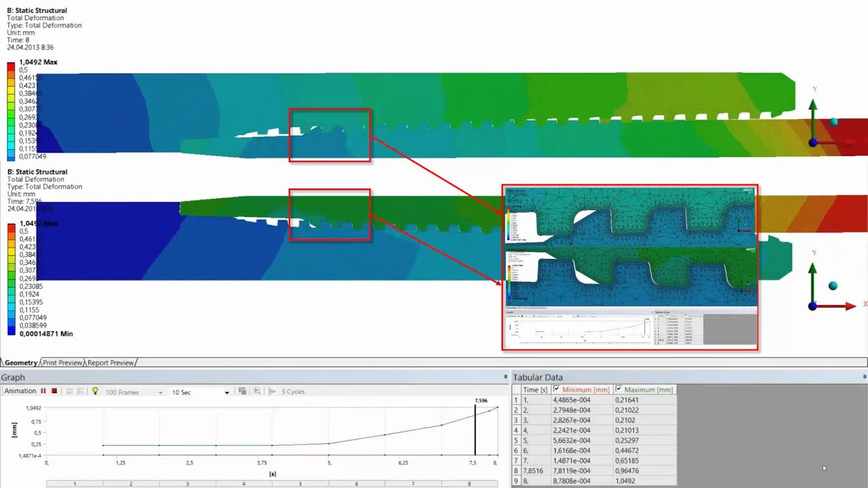Click the inset mesh detail thumbnail

point(630,267)
